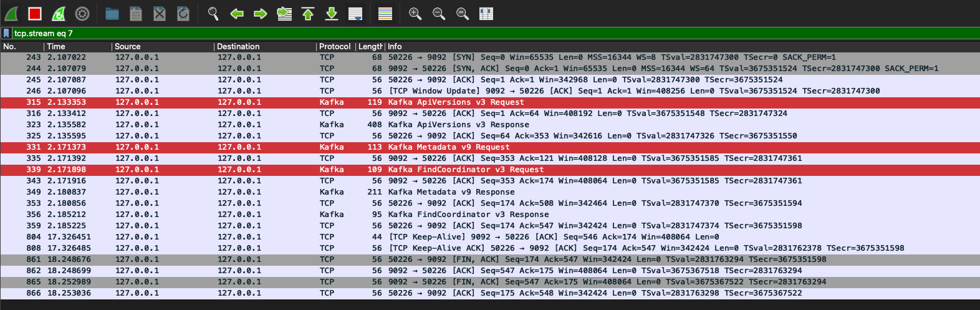Open the Find a packet magnifier
Screen dimensions: 980x310
[x=213, y=14]
